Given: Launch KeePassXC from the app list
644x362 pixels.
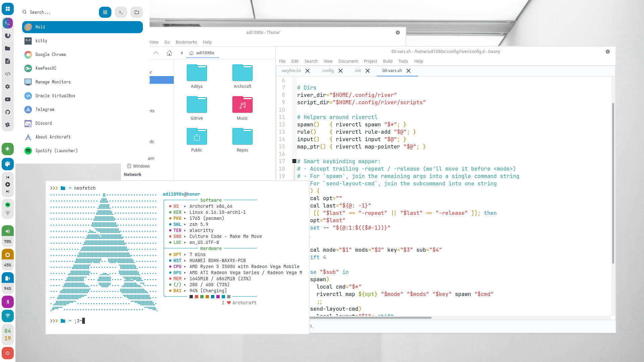Looking at the screenshot, I should coord(46,68).
